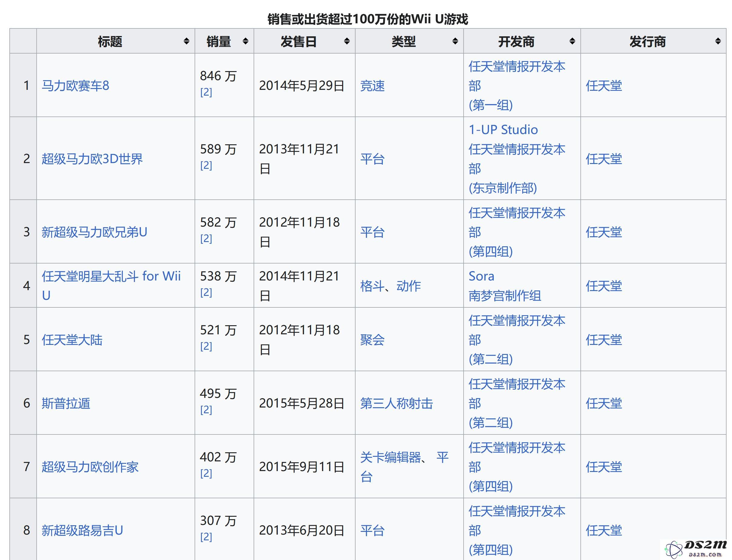The height and width of the screenshot is (560, 732).
Task: Open 平台 genre link for 超级马力欧3D世界
Action: tap(372, 159)
